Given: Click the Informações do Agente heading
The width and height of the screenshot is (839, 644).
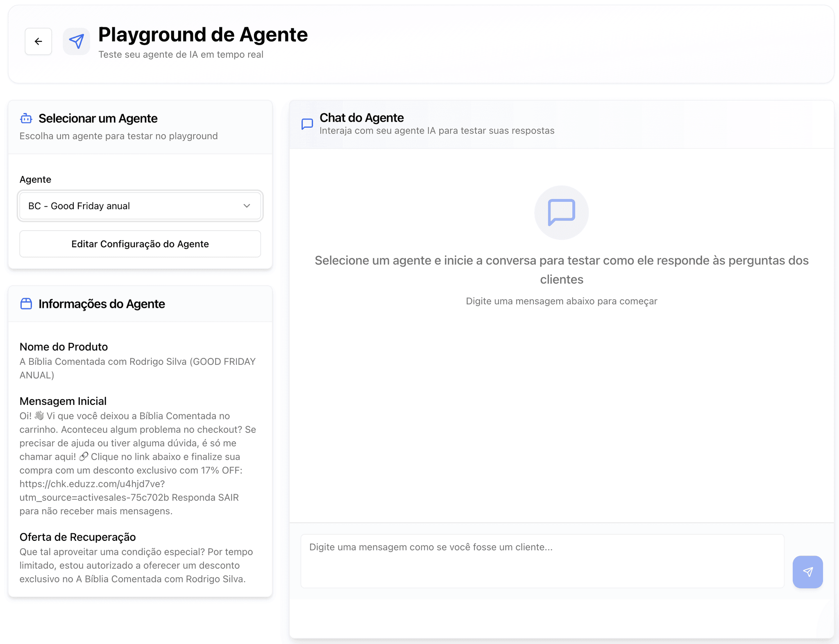Looking at the screenshot, I should (102, 304).
